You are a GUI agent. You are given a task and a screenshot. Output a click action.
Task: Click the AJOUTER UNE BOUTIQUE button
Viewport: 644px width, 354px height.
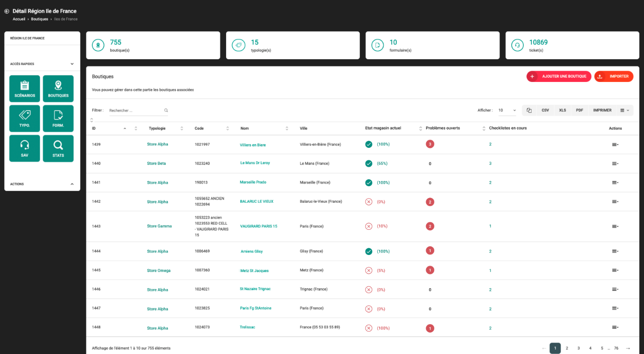[x=558, y=76]
